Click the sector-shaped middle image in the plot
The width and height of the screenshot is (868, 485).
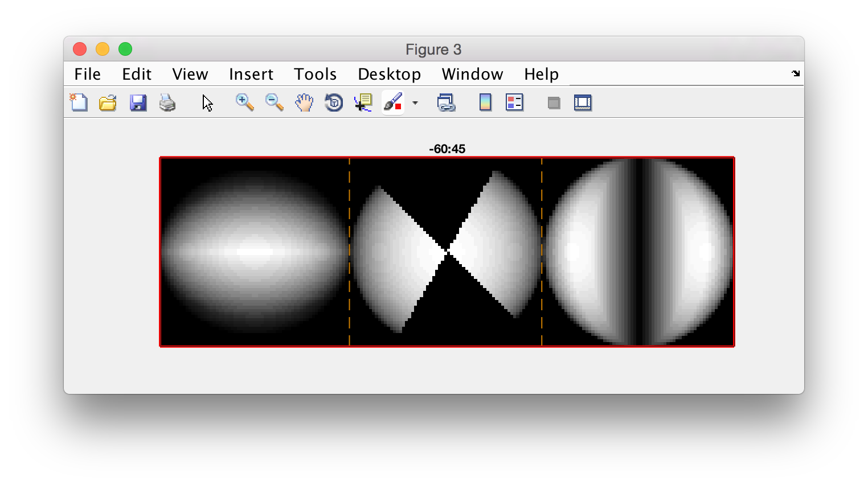445,252
